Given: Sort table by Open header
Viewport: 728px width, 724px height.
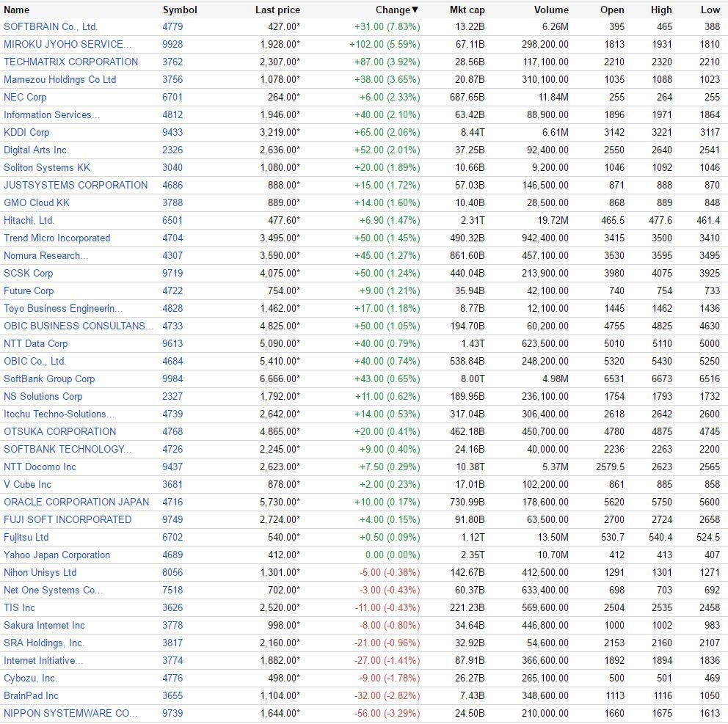Looking at the screenshot, I should [612, 10].
